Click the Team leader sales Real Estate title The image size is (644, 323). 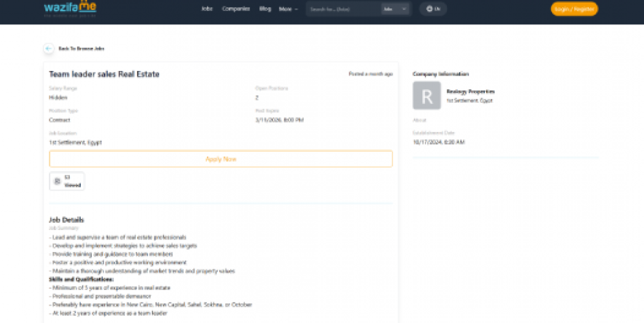104,74
